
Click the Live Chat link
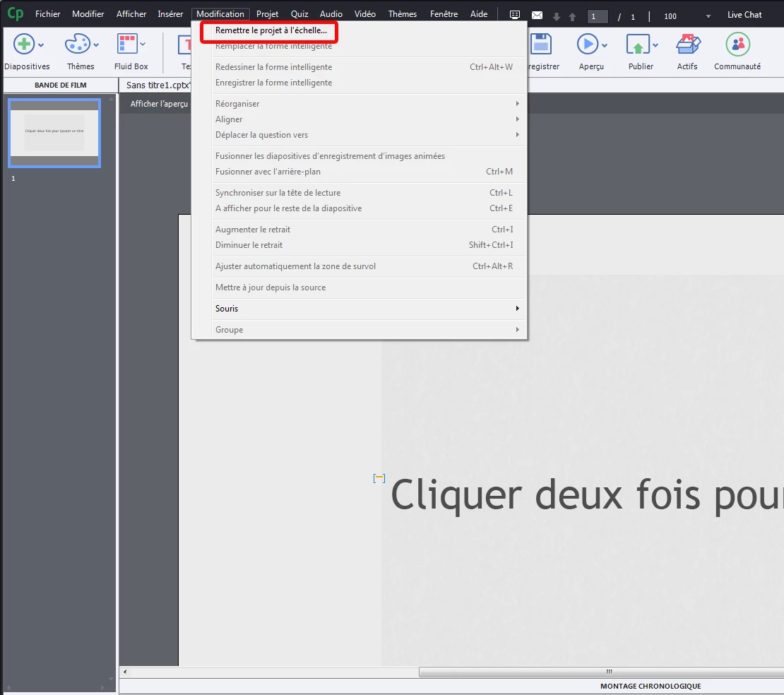tap(744, 15)
